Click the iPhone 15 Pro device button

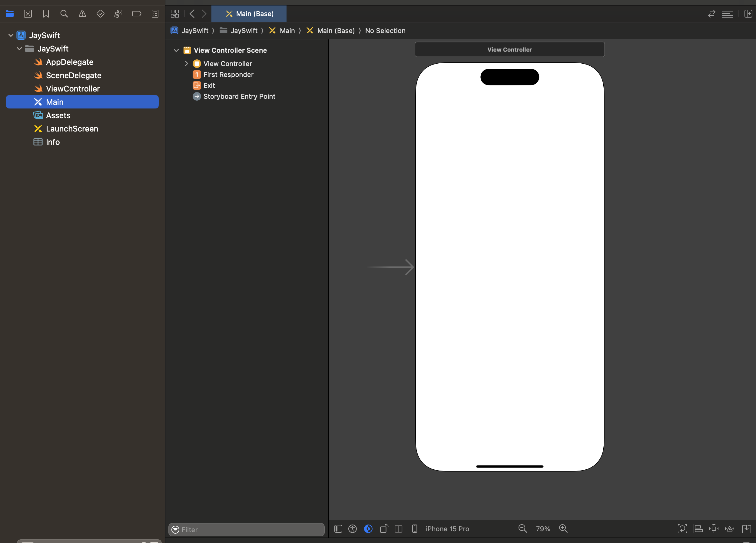click(x=447, y=529)
